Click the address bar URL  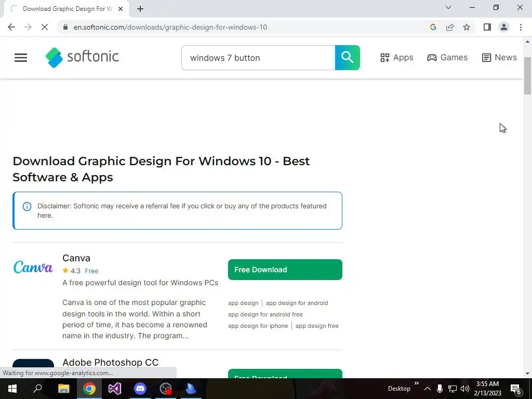[170, 27]
